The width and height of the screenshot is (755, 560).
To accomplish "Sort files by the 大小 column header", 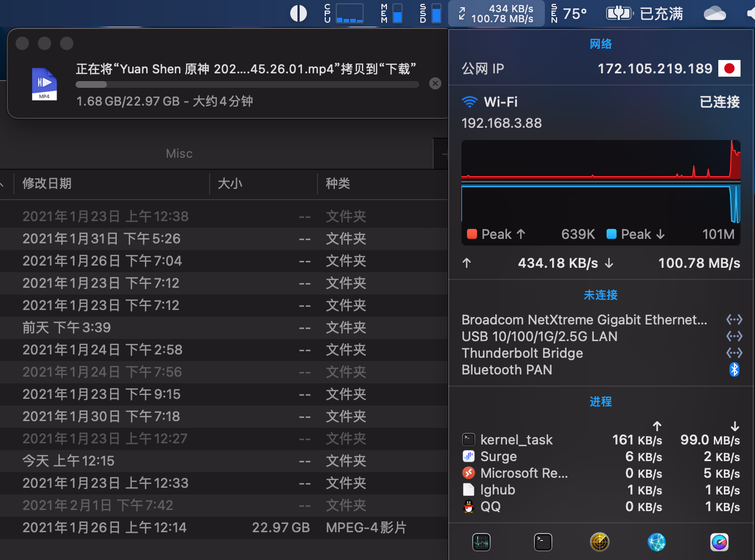I will coord(230,183).
